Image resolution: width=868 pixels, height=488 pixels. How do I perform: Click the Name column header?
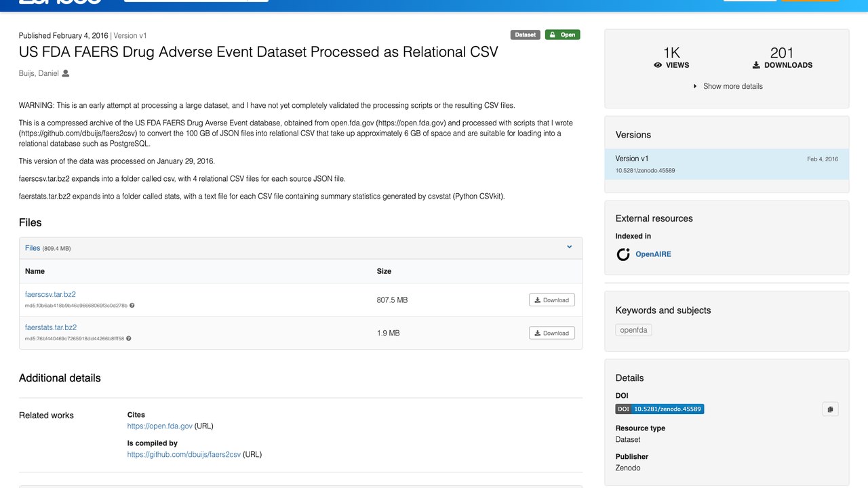35,271
